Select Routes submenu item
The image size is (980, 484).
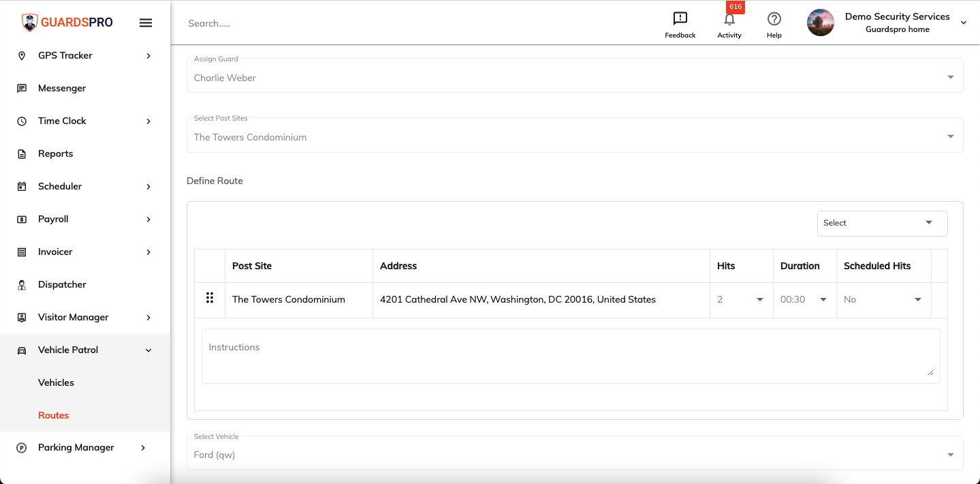pyautogui.click(x=53, y=415)
